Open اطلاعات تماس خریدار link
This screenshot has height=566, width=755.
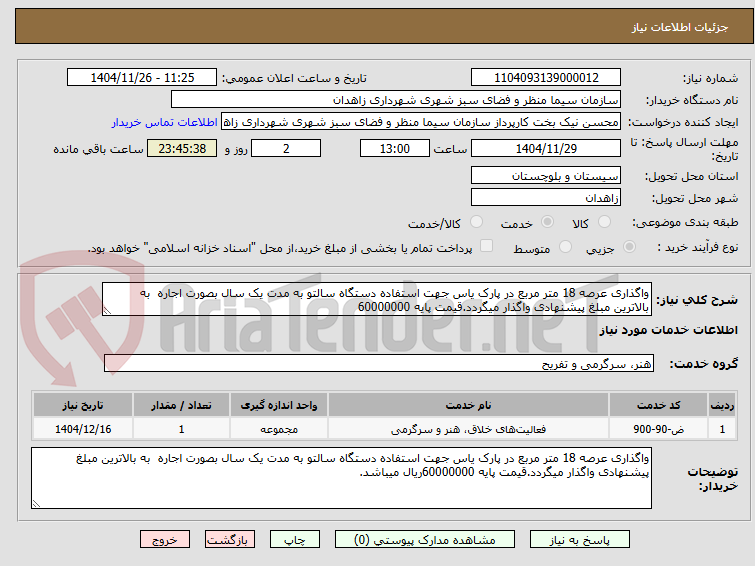pos(165,122)
